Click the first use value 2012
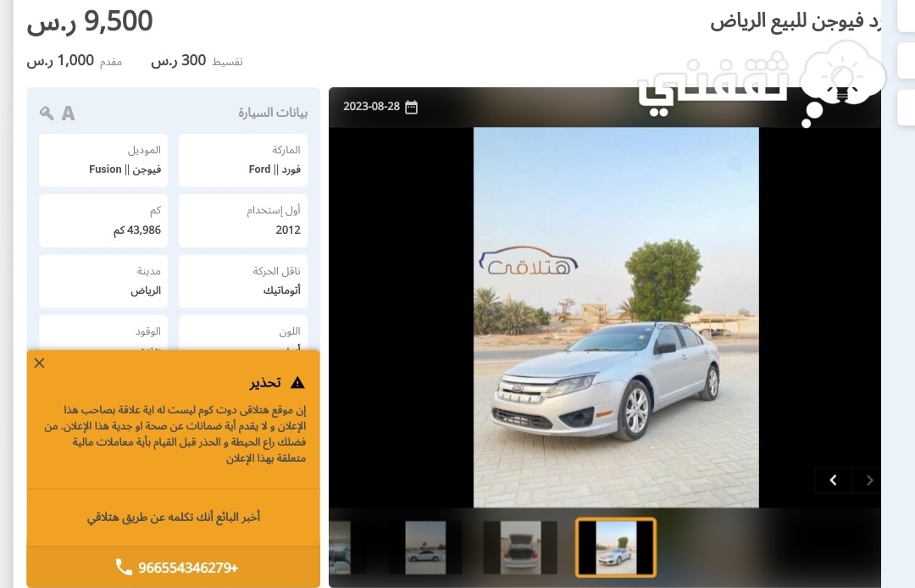915x588 pixels. [x=288, y=230]
